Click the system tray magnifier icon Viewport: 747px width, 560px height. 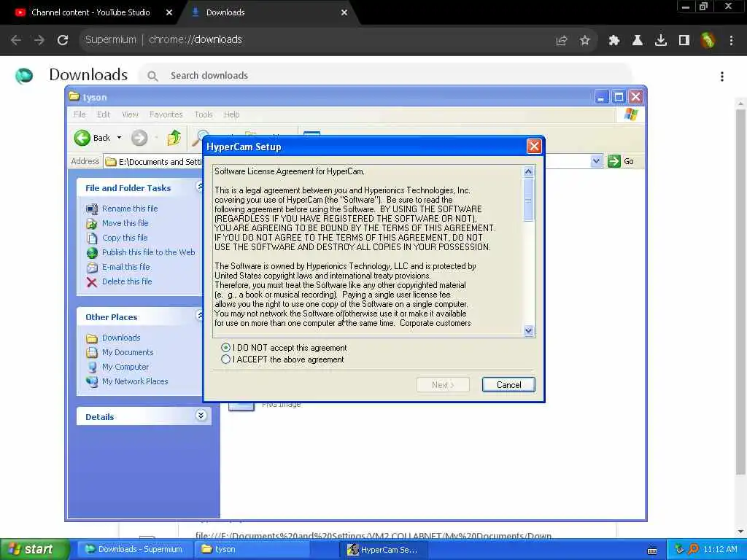(694, 550)
